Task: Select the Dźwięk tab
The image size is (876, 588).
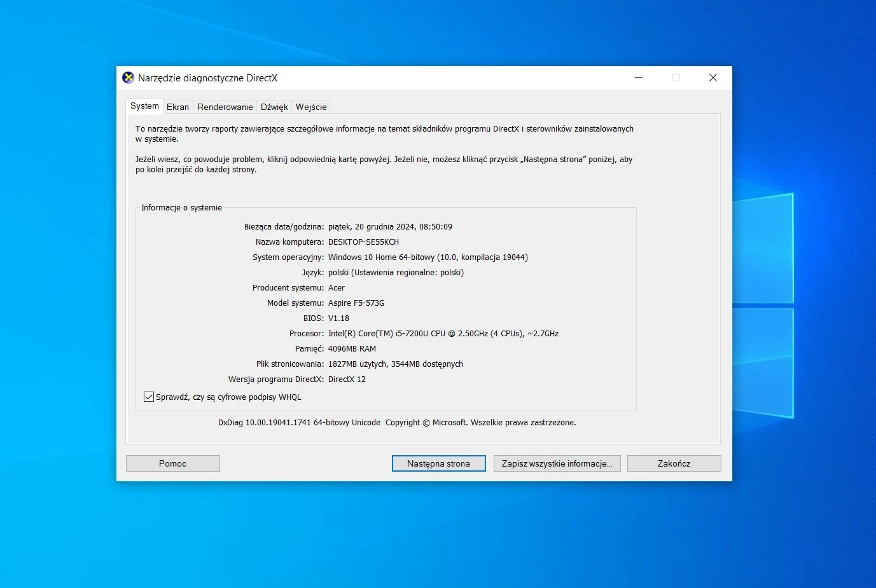Action: click(274, 107)
